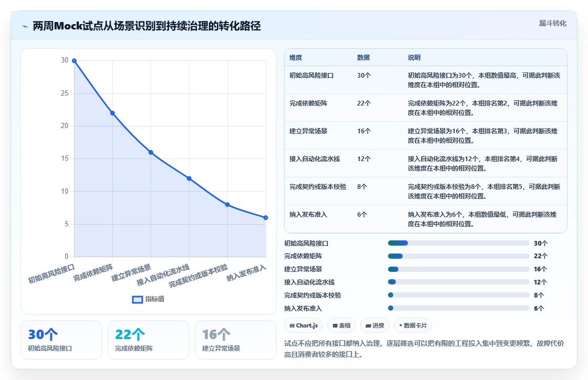This screenshot has width=588, height=380.
Task: Click the chart data point at value 8
Action: (x=227, y=205)
